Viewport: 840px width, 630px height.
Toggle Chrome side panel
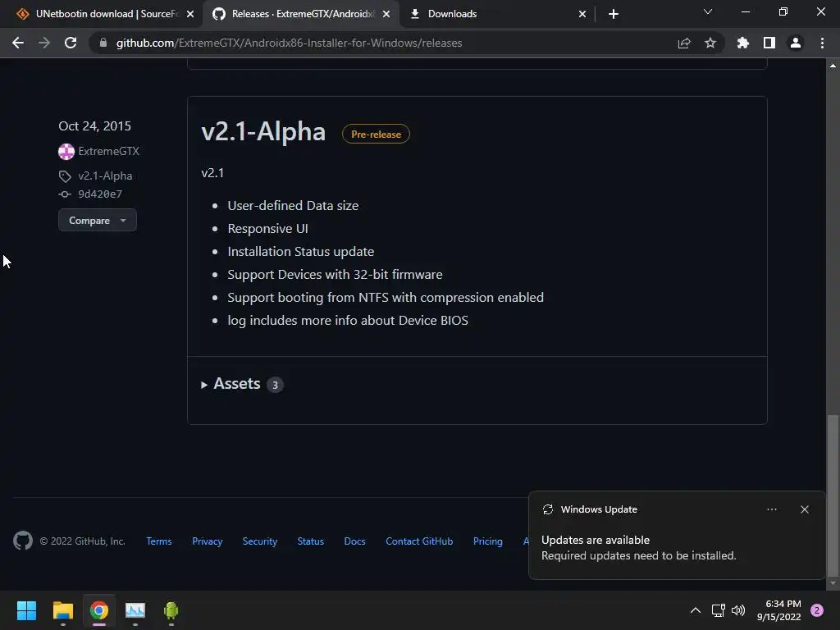pos(769,43)
